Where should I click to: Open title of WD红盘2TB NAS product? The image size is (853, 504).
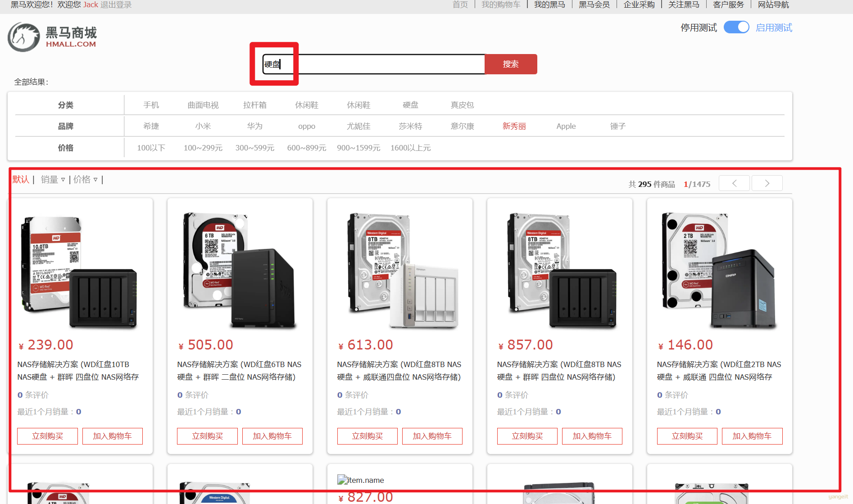719,371
